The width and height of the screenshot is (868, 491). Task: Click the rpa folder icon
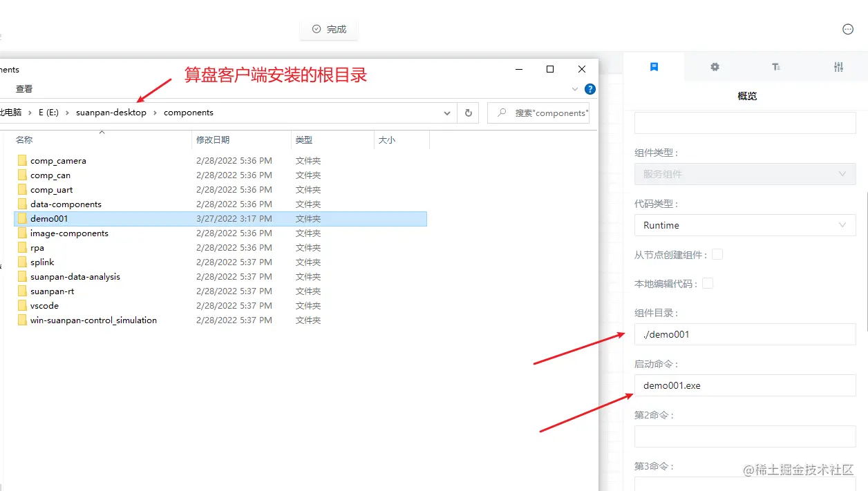point(23,248)
